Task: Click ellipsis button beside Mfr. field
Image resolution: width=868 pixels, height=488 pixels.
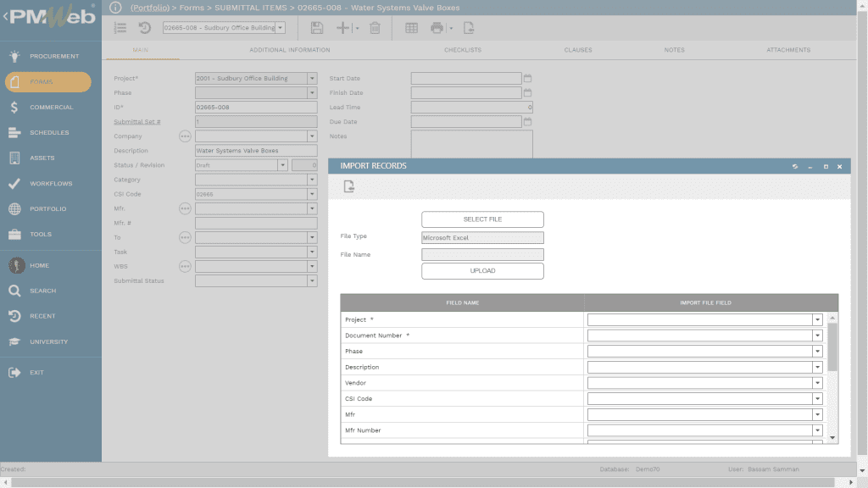Action: (185, 208)
